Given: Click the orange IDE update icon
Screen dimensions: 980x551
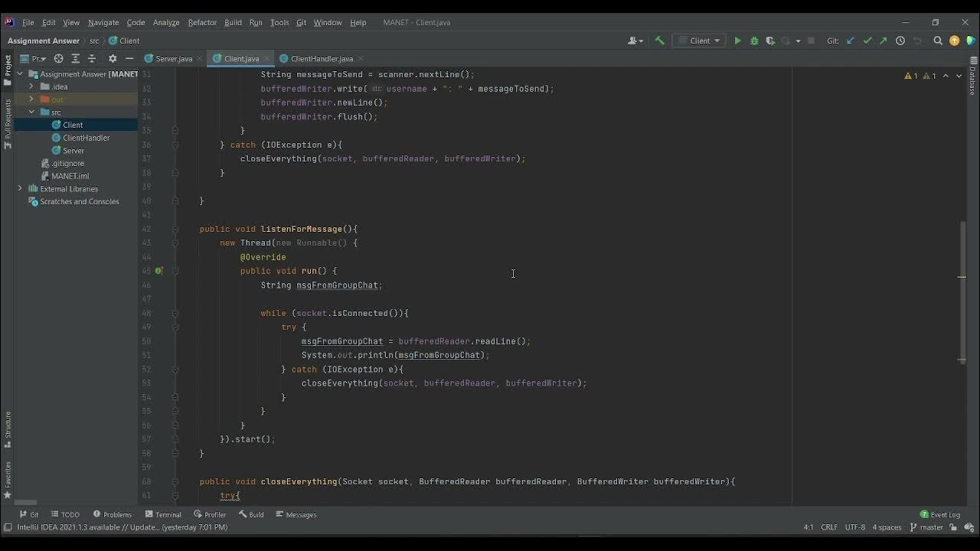Looking at the screenshot, I should point(955,41).
